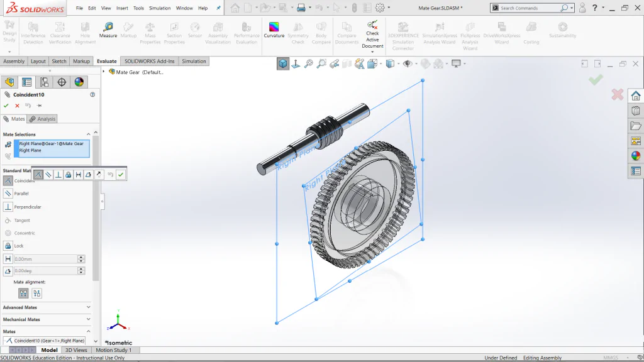Open the DimXpertManager tab
Screen dimensions: 644x362
62,82
